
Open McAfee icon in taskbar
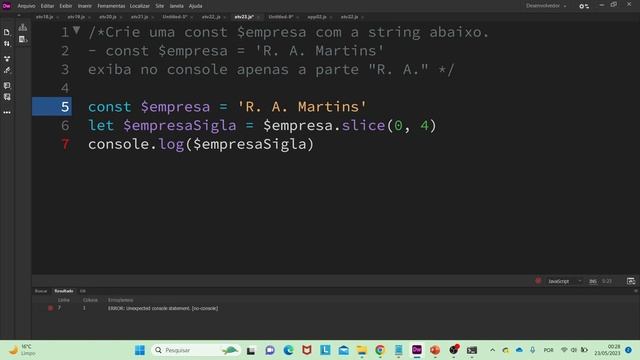click(x=307, y=350)
